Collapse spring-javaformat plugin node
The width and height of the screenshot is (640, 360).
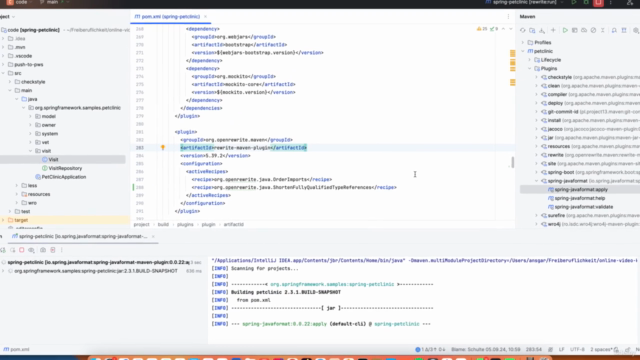click(x=537, y=181)
